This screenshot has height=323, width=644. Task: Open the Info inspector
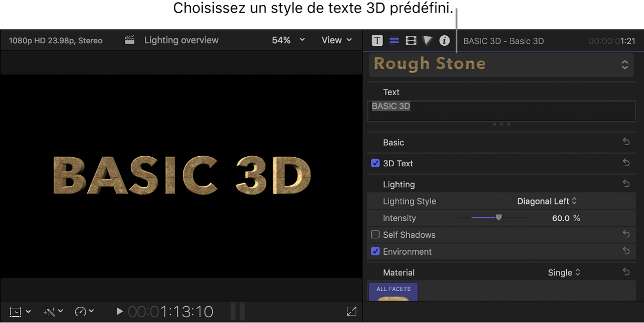444,40
